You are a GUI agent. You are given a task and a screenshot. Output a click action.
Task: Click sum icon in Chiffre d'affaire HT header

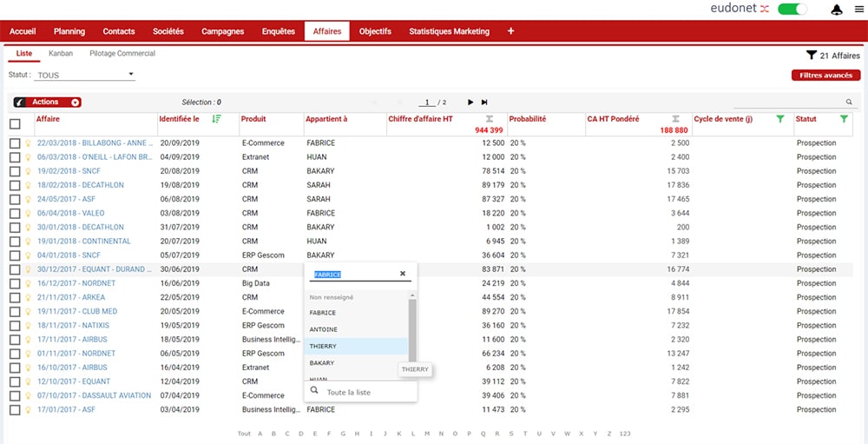[490, 119]
